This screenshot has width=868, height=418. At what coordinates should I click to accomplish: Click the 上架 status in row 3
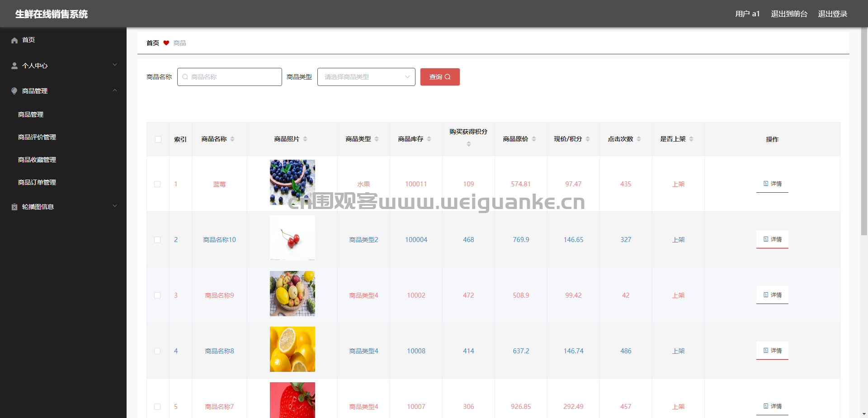pos(678,295)
